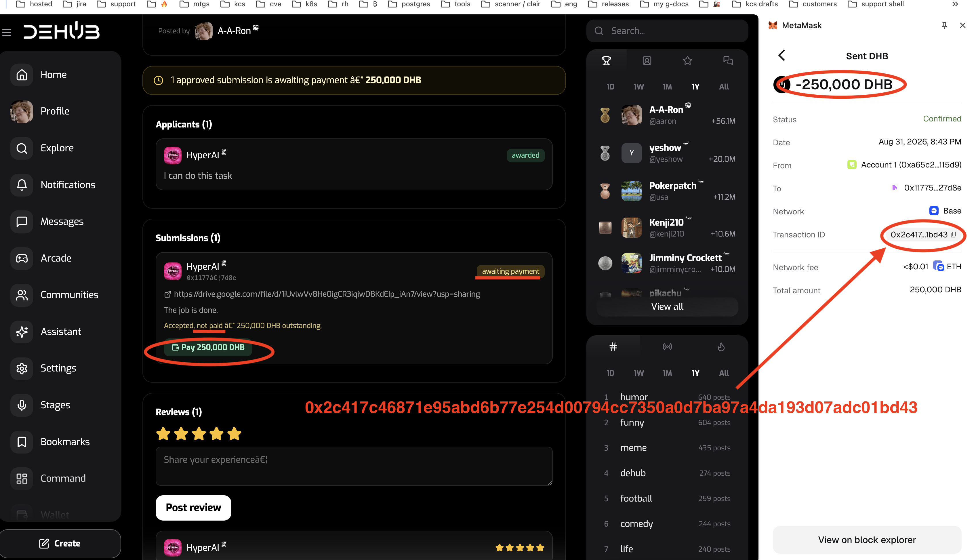Select the star leaderboard tab
The height and width of the screenshot is (560, 976).
[688, 60]
